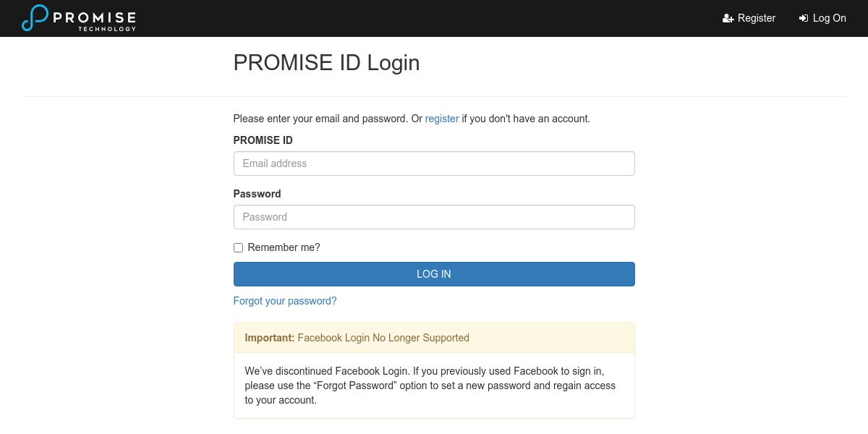Click the Promise infinity logo icon
The width and height of the screenshot is (868, 434).
[35, 18]
